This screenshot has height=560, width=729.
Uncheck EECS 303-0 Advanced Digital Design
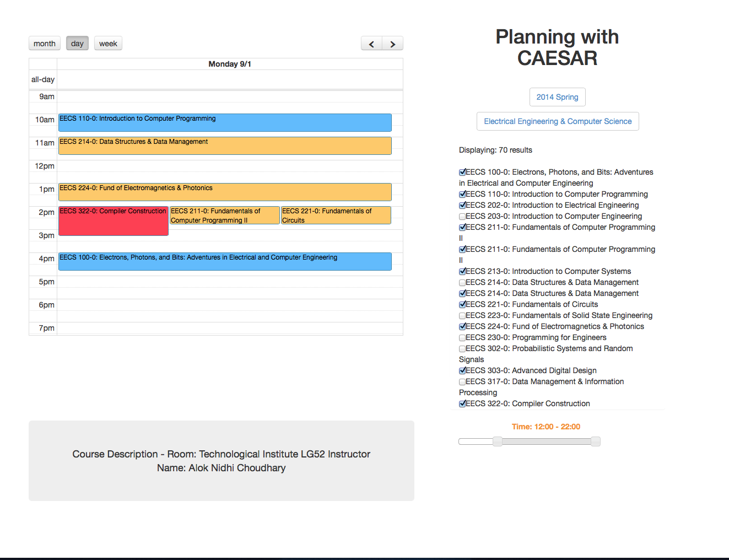462,370
